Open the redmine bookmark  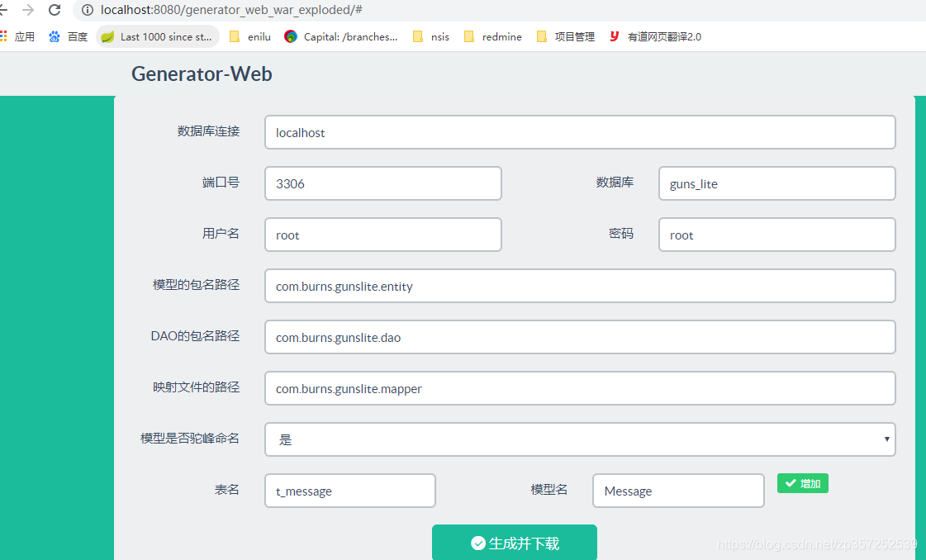click(x=500, y=36)
